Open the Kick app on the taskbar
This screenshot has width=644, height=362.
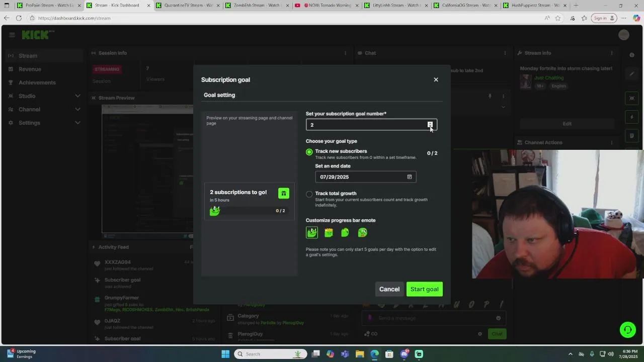click(419, 354)
